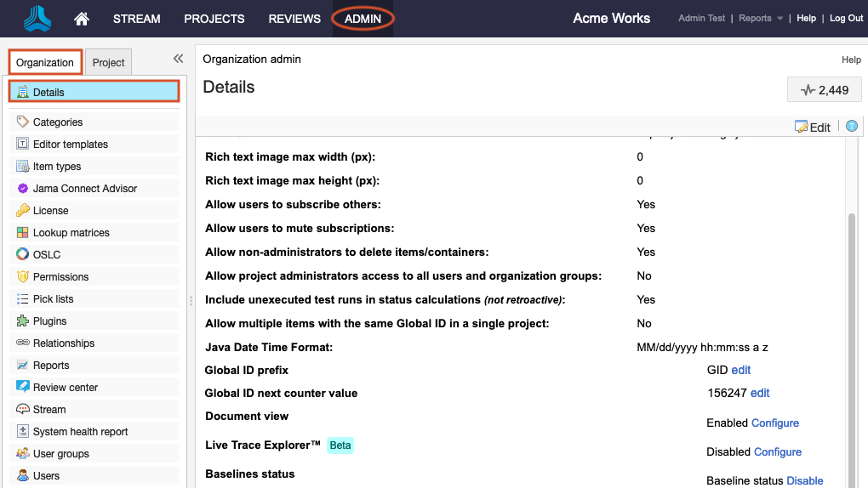The width and height of the screenshot is (868, 488).
Task: Select Pick lists in the sidebar
Action: pyautogui.click(x=94, y=298)
